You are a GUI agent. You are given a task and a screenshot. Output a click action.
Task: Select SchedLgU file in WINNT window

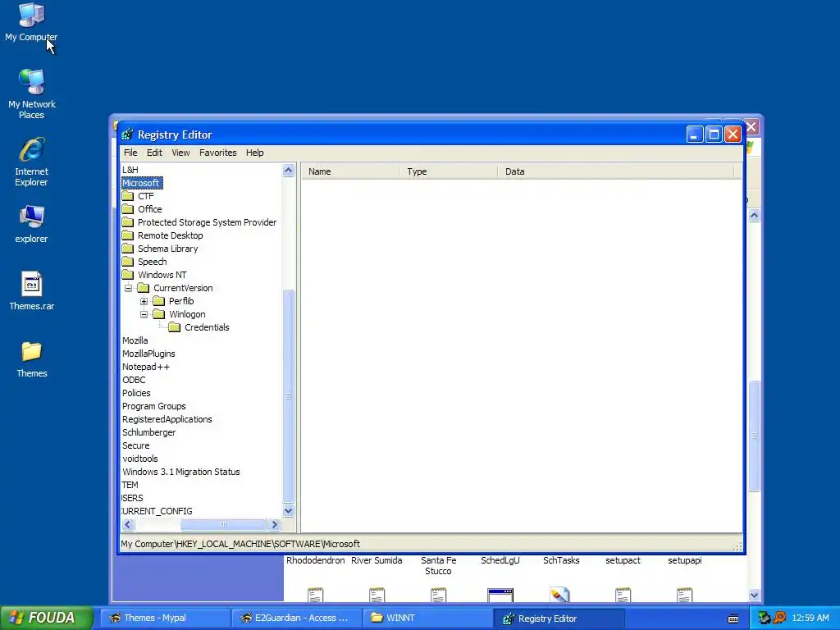click(x=500, y=560)
